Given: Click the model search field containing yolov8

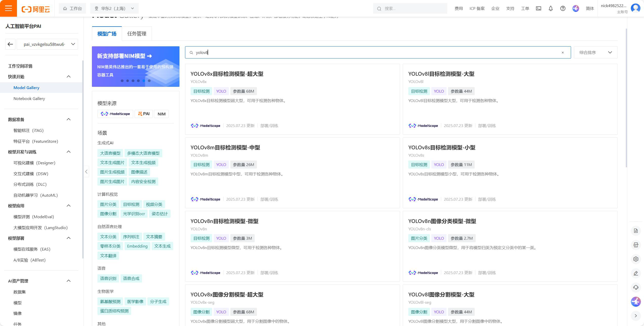Looking at the screenshot, I should coord(378,52).
